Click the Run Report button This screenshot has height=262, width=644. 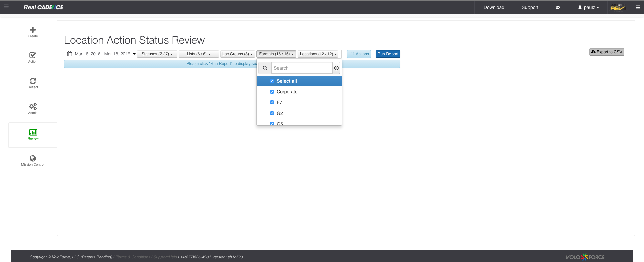(388, 54)
